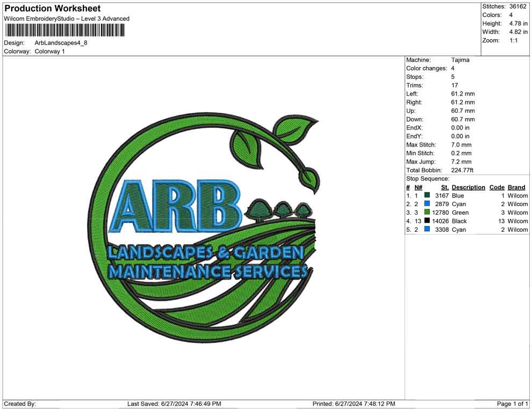The width and height of the screenshot is (532, 409).
Task: Click the Width value 4.82 in
Action: coord(518,32)
